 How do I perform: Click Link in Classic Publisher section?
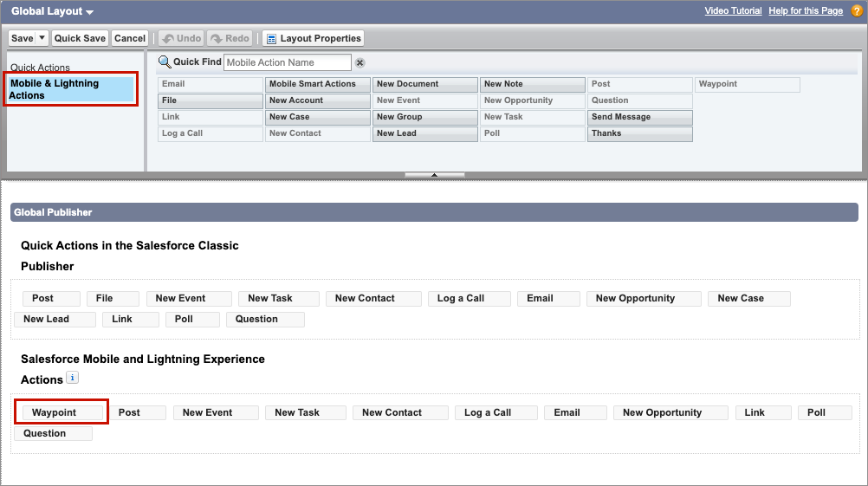coord(130,320)
